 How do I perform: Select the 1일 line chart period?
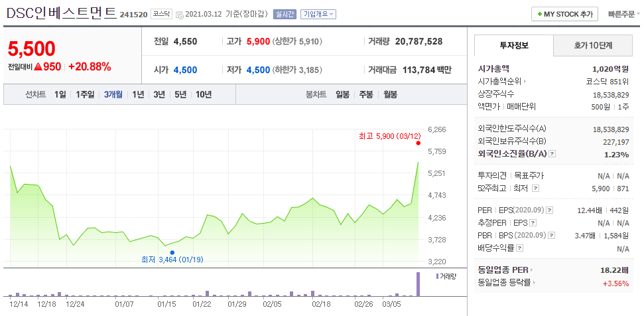pos(60,94)
